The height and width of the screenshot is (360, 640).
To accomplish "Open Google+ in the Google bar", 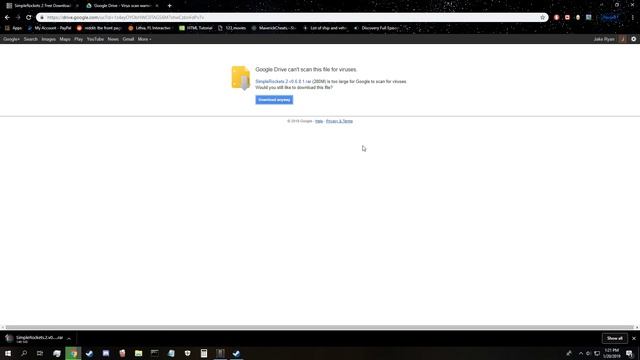I will click(11, 39).
